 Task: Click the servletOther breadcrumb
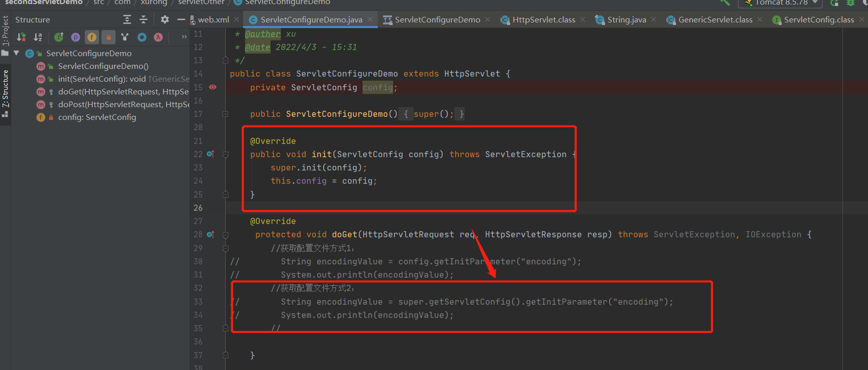coord(201,3)
